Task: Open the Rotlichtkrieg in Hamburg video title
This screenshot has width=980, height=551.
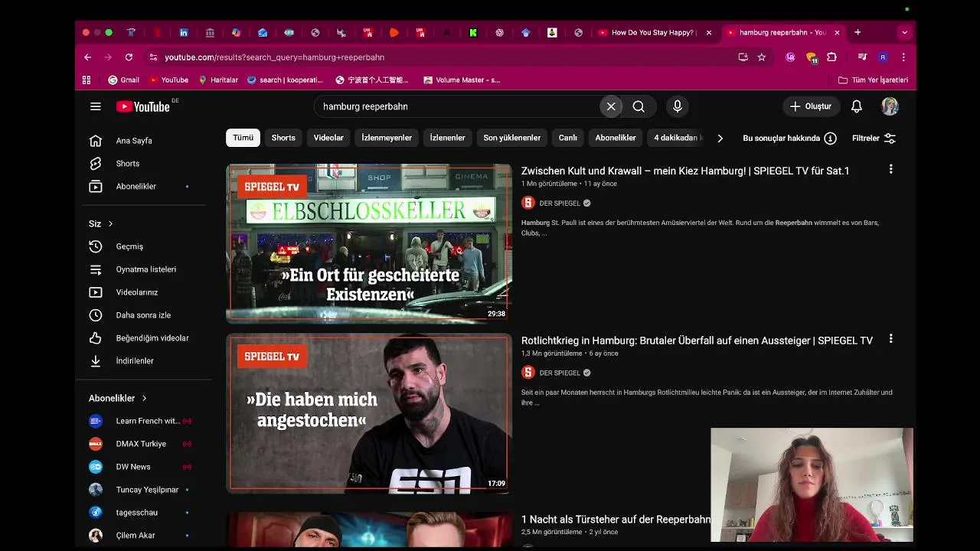Action: (697, 341)
